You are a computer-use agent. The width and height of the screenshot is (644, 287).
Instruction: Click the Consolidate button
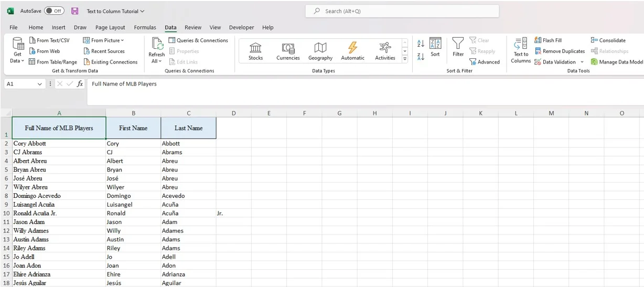pos(608,40)
